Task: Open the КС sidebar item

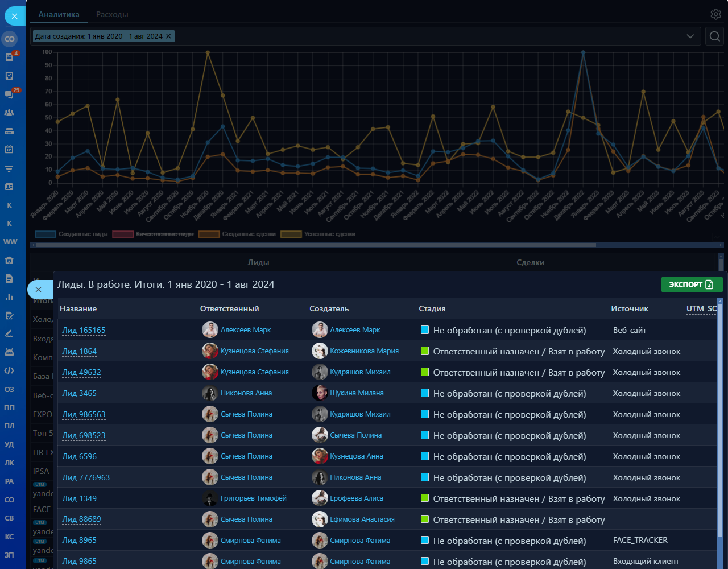Action: pos(9,537)
